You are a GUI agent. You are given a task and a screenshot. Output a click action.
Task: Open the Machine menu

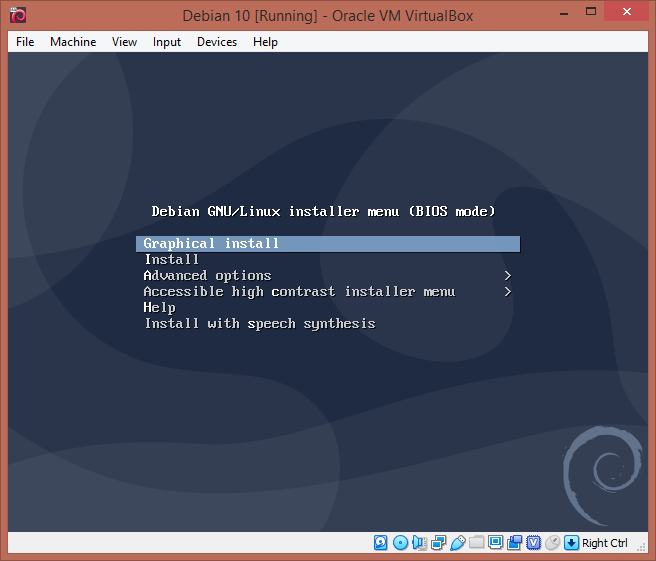[73, 42]
